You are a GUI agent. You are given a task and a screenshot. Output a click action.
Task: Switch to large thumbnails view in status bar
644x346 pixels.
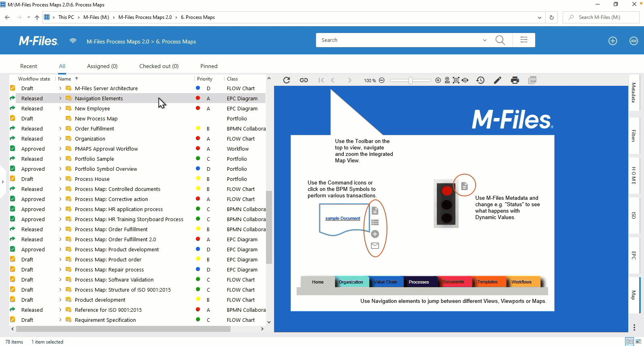(x=639, y=342)
